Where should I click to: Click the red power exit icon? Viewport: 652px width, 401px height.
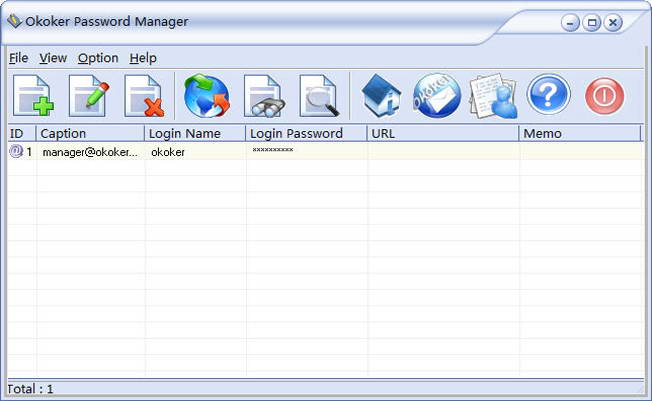click(x=605, y=96)
